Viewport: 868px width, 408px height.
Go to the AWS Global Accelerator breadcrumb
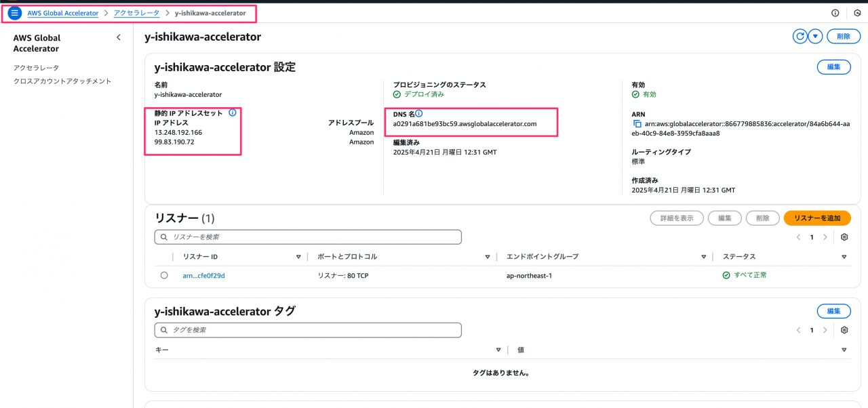click(63, 13)
